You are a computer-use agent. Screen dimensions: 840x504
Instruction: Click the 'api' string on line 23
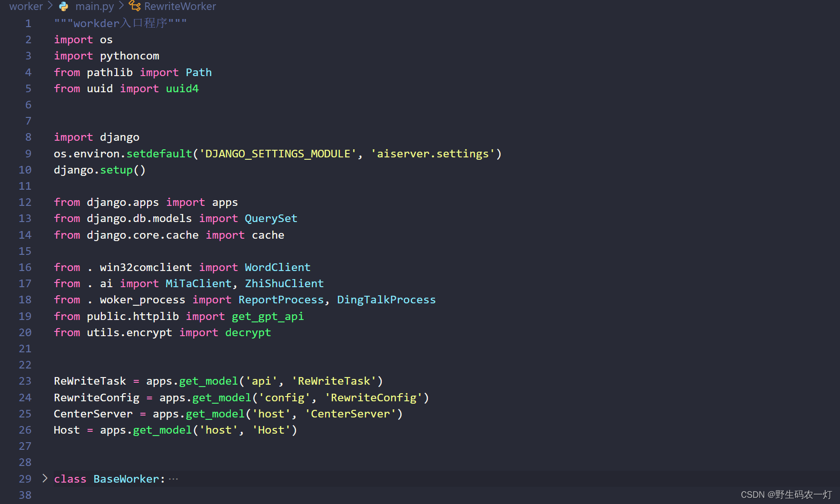(261, 381)
